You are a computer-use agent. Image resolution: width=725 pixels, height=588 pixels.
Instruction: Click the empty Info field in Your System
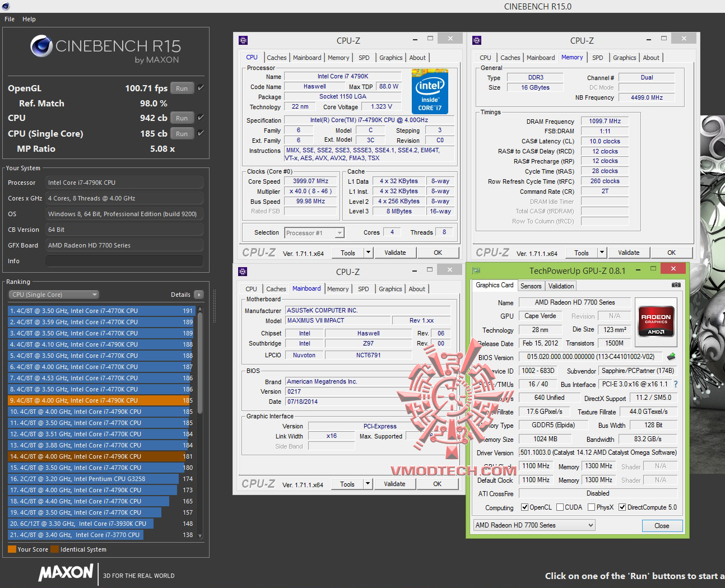coord(124,261)
